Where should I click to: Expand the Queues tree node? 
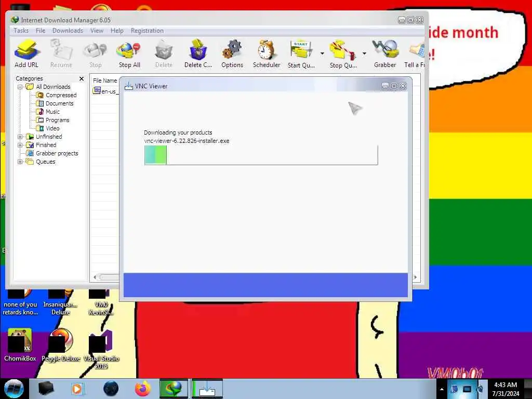20,162
